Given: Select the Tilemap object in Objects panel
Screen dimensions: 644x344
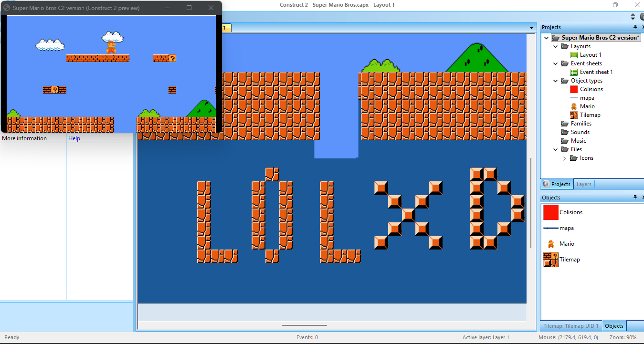Looking at the screenshot, I should click(x=562, y=260).
